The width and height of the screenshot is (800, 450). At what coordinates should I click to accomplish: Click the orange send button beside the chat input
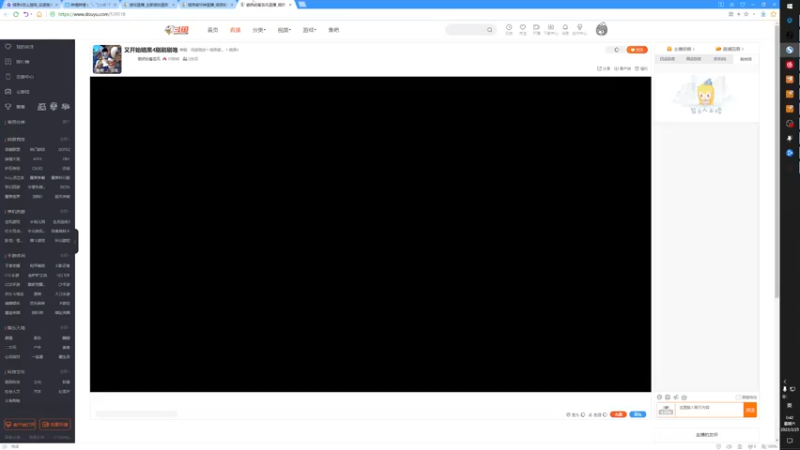pyautogui.click(x=750, y=410)
